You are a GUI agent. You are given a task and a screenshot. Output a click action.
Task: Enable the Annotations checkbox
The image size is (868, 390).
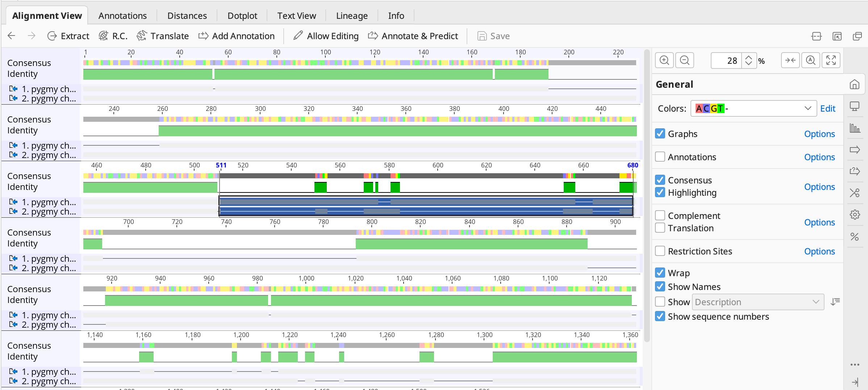click(x=660, y=157)
